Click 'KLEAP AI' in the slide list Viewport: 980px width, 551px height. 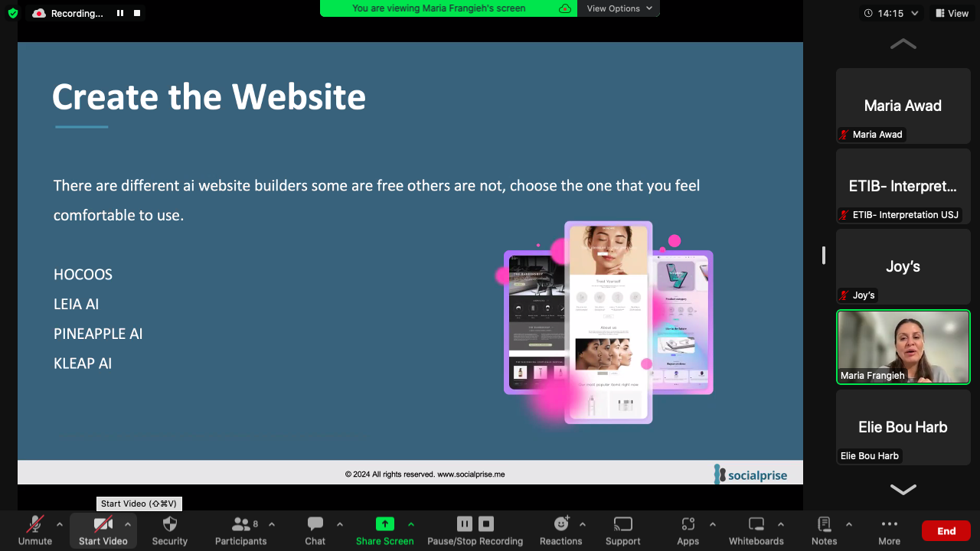click(x=83, y=364)
